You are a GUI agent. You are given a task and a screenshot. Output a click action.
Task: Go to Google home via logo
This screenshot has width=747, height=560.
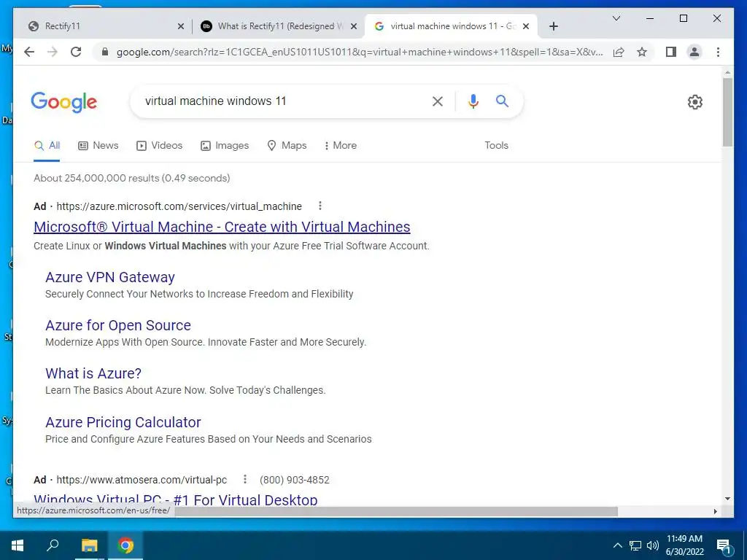[64, 102]
